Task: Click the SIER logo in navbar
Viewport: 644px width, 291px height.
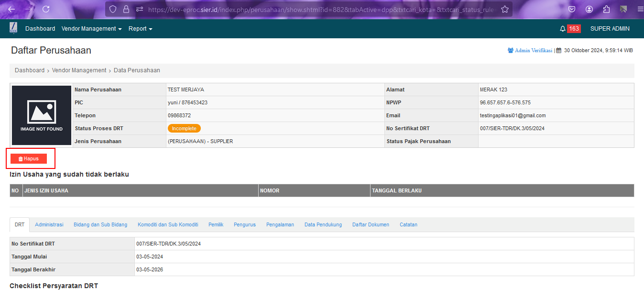Action: tap(13, 28)
